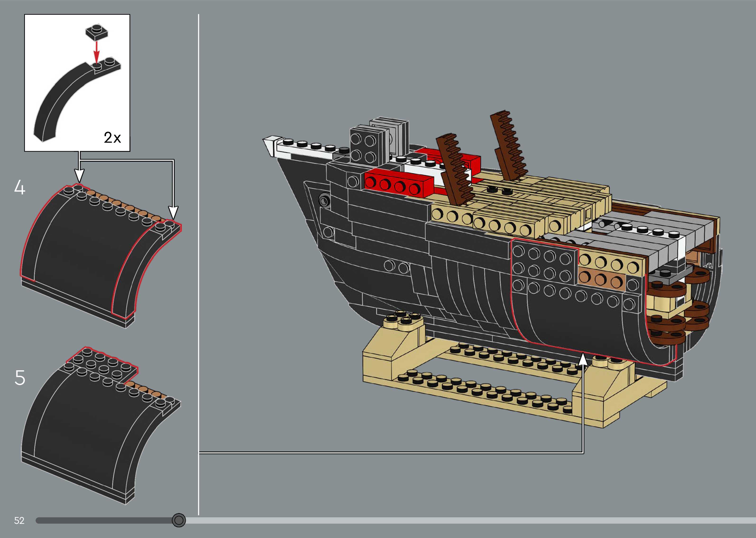Select the step 5 number label
Screen dimensions: 756x538
point(20,378)
